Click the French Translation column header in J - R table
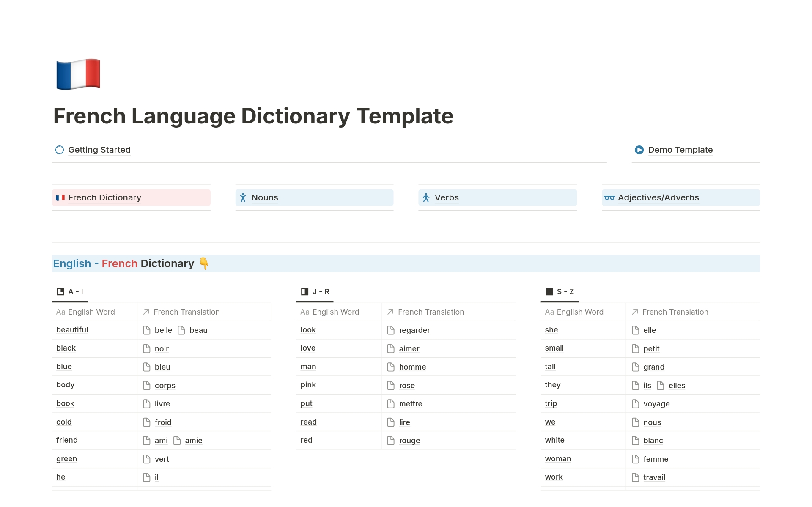Image resolution: width=812 pixels, height=507 pixels. pos(431,312)
